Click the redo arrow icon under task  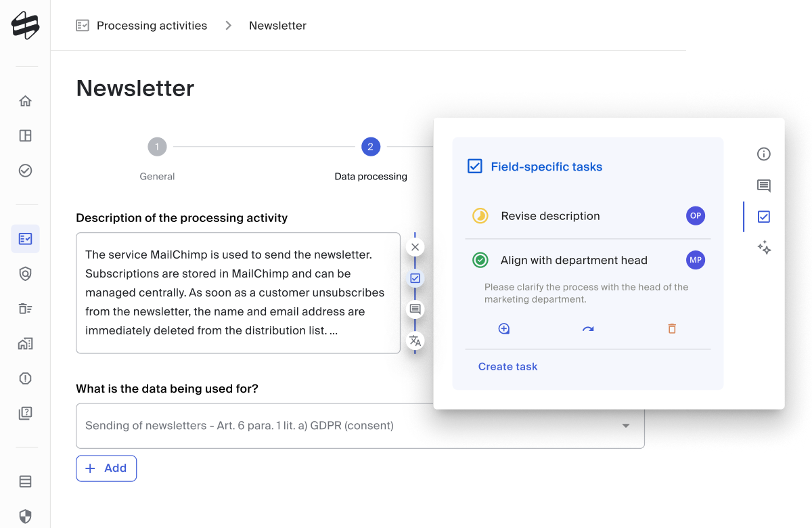(x=588, y=329)
